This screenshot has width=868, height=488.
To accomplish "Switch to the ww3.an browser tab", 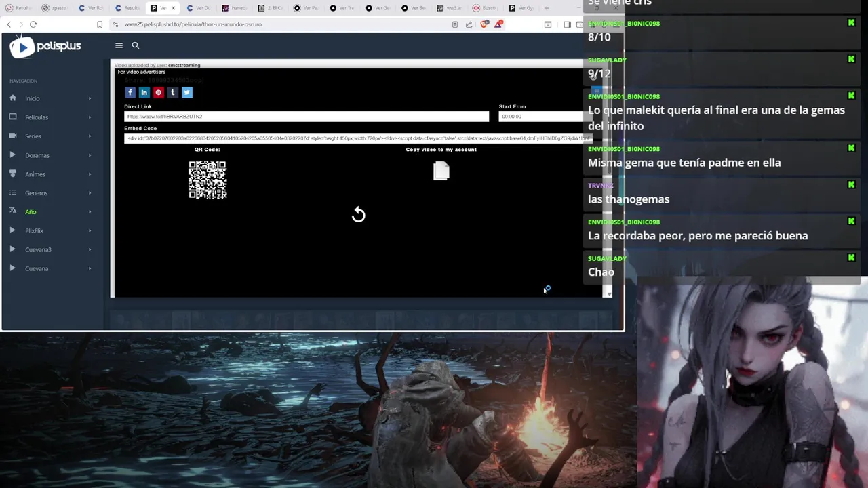I will pyautogui.click(x=450, y=8).
